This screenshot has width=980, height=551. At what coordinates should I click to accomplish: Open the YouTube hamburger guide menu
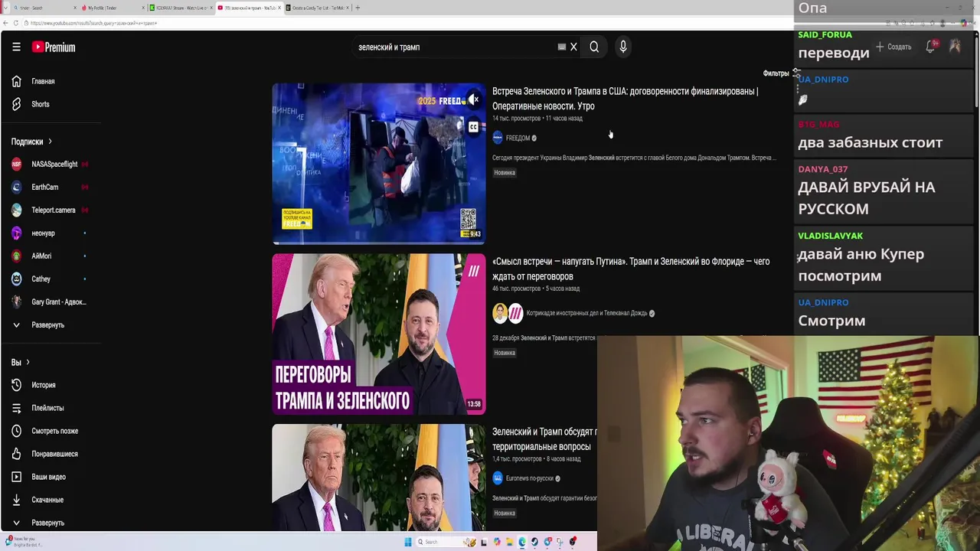[x=16, y=47]
